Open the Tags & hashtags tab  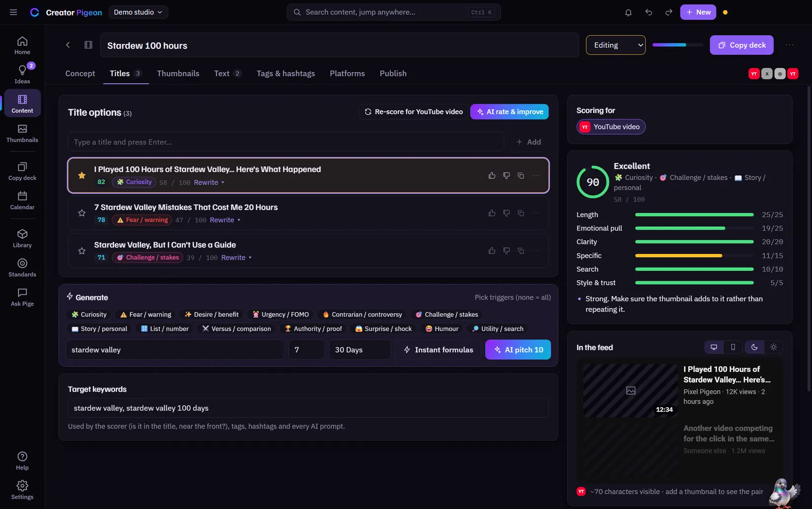click(286, 74)
